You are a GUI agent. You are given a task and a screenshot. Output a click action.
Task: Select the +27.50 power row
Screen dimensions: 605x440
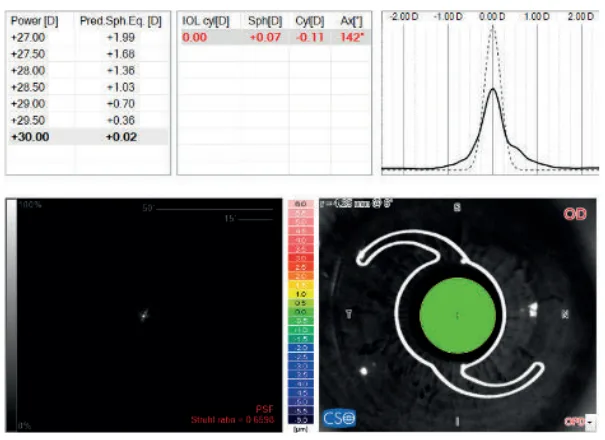[x=88, y=54]
